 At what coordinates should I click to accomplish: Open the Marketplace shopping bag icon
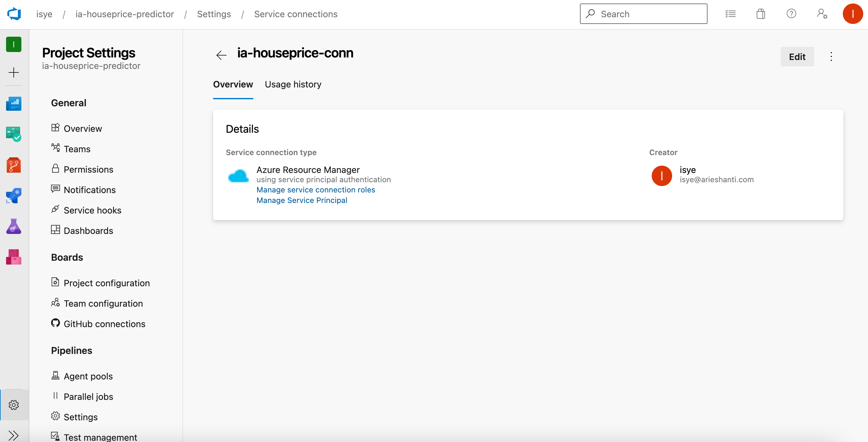(x=760, y=13)
